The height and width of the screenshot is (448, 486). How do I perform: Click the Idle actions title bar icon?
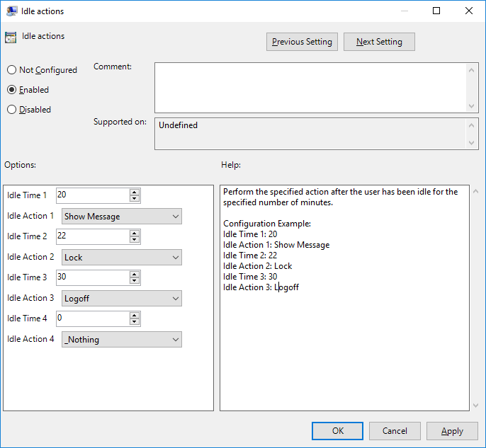point(12,11)
